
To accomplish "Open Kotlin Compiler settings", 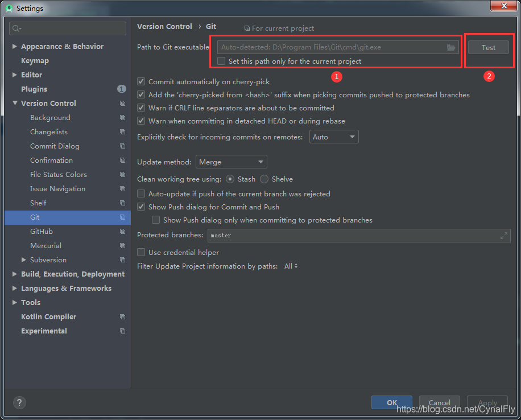I will coord(49,317).
